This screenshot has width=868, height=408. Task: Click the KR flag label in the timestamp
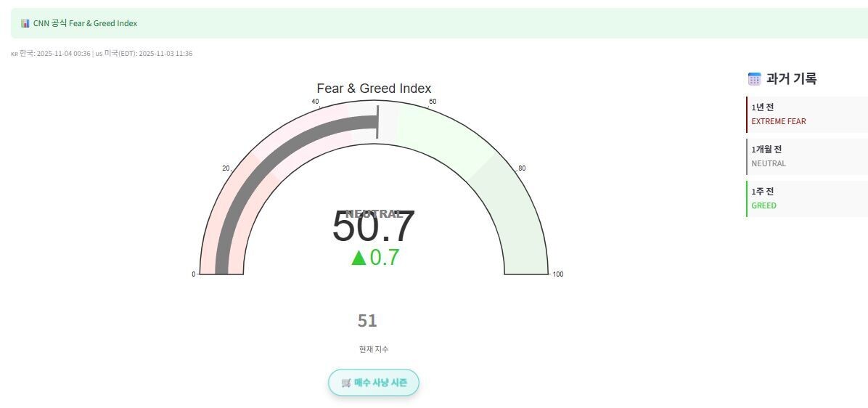coord(15,54)
